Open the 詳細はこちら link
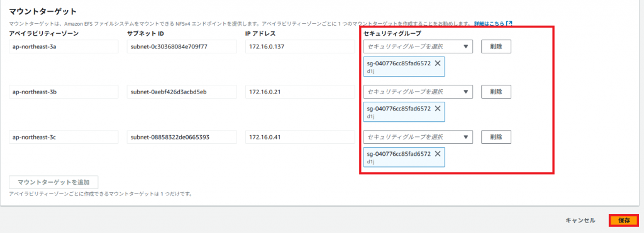This screenshot has width=644, height=233. click(x=493, y=24)
